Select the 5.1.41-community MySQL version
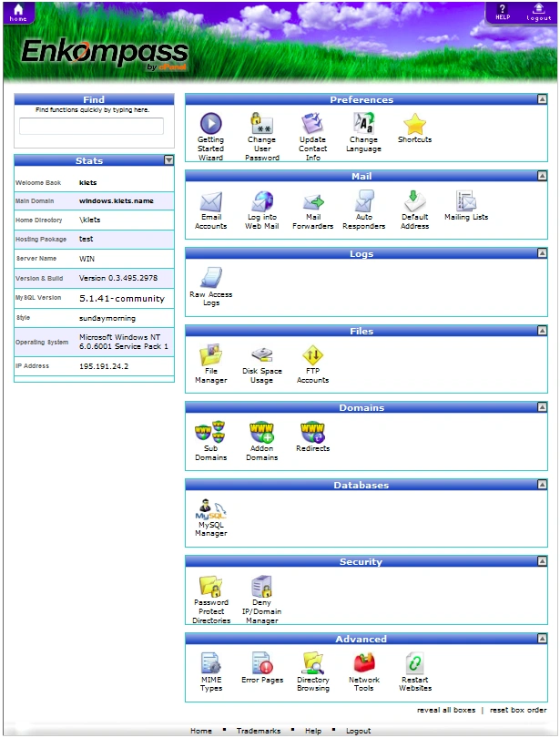This screenshot has width=560, height=738. tap(122, 299)
